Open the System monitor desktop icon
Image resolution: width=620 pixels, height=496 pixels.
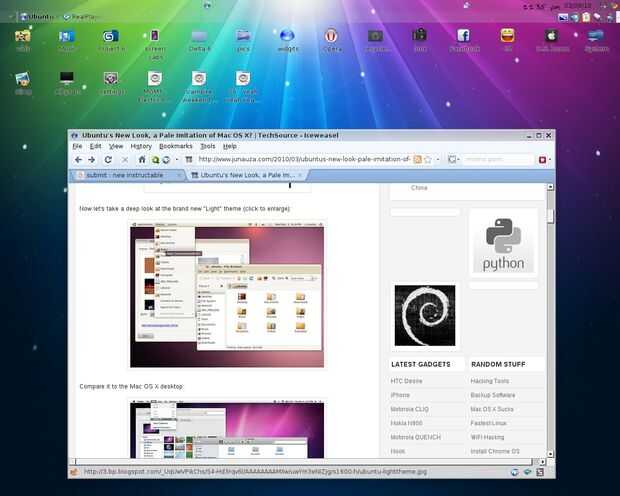(x=595, y=36)
